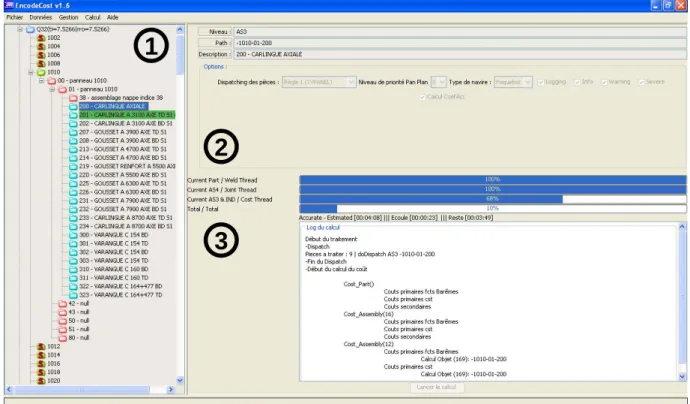Click the S icon beside 1020
690x404 pixels.
pyautogui.click(x=41, y=381)
